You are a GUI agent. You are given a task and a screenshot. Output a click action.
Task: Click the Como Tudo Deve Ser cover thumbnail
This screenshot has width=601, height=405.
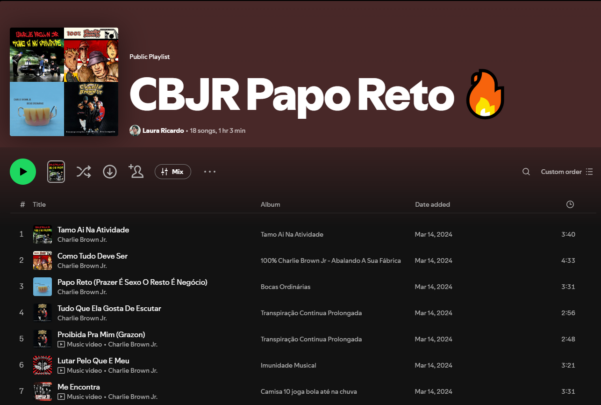[x=42, y=260]
